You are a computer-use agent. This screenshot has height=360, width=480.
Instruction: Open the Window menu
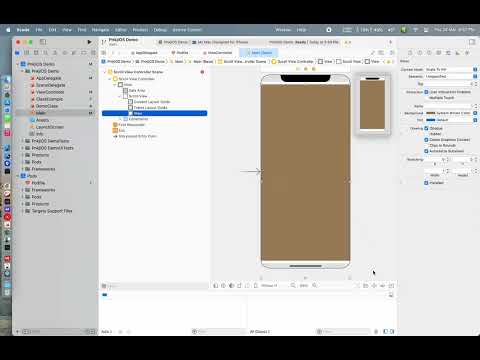pyautogui.click(x=283, y=30)
